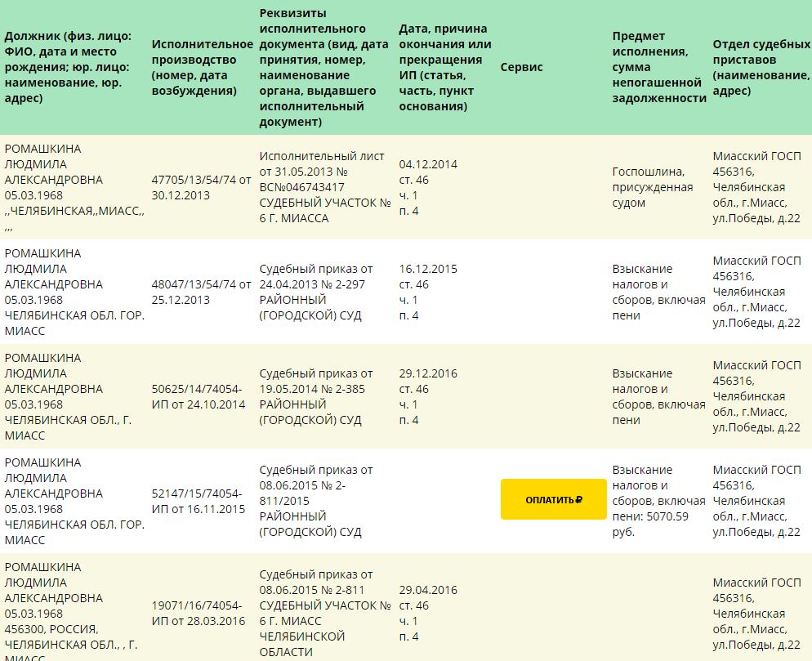Click debtor cell with 456300, РОССИЯ address
The image size is (812, 661).
pyautogui.click(x=71, y=611)
